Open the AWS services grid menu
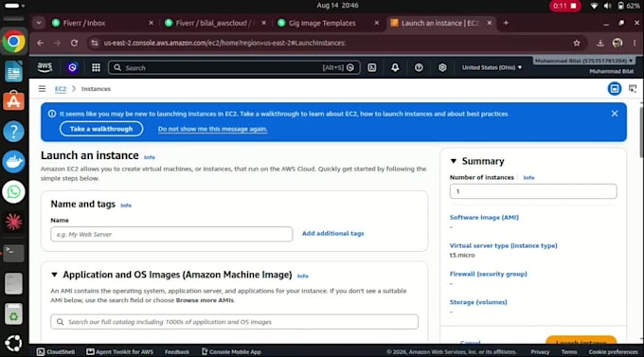This screenshot has width=644, height=357. coord(96,67)
